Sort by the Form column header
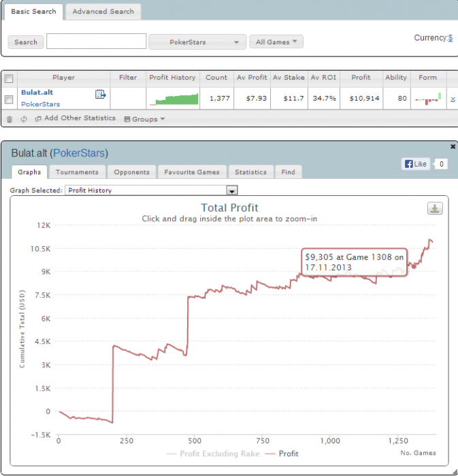The image size is (458, 476). click(427, 78)
